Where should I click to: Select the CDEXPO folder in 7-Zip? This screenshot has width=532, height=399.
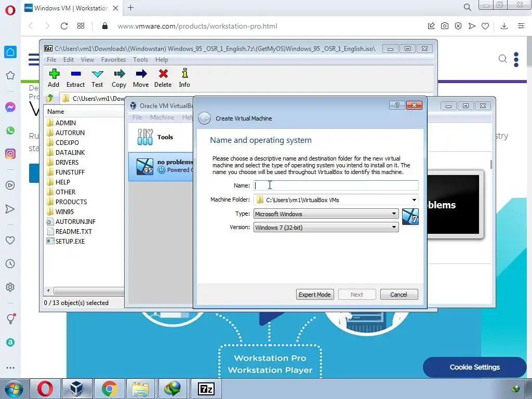coord(67,142)
